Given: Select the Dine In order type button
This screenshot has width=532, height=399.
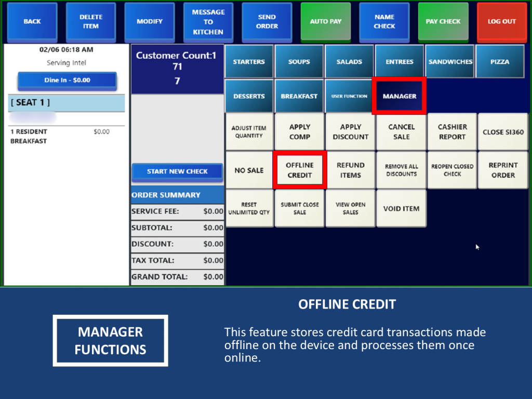Looking at the screenshot, I should click(x=66, y=80).
